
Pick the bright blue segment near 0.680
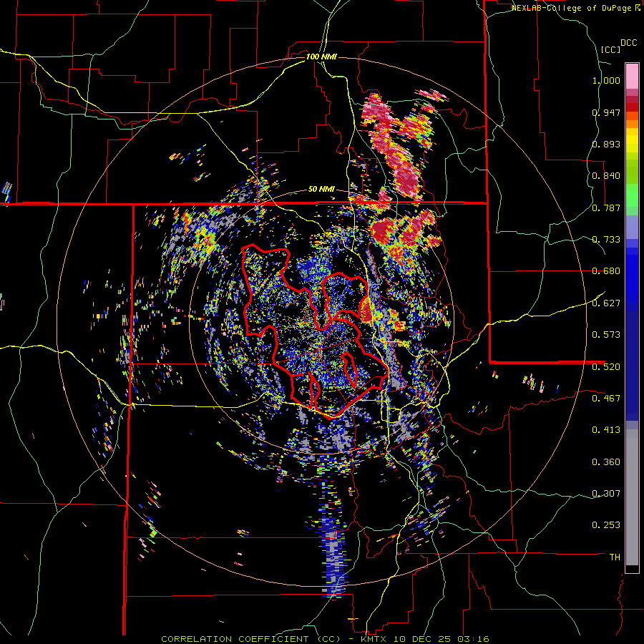[632, 275]
